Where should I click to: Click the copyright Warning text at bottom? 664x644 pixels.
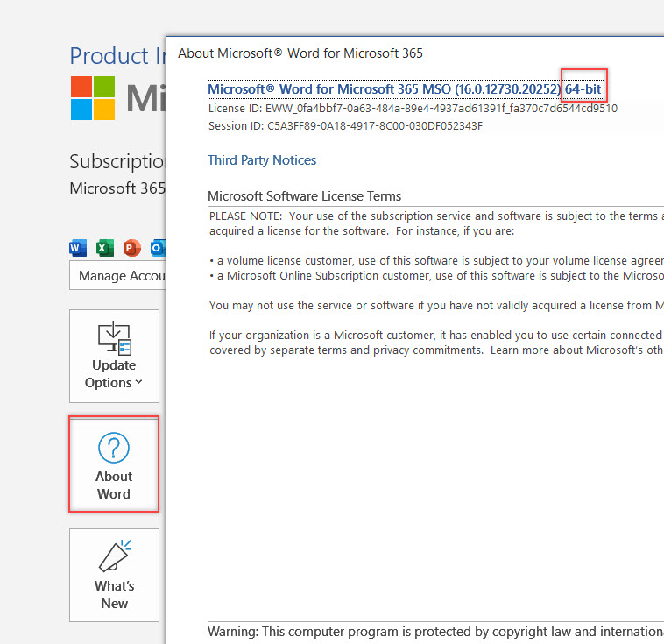tap(435, 632)
